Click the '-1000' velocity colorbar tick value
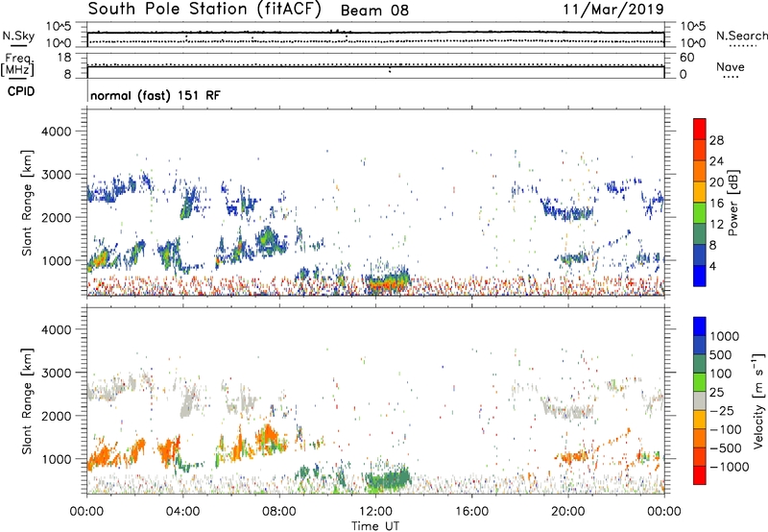The image size is (768, 532). click(729, 467)
